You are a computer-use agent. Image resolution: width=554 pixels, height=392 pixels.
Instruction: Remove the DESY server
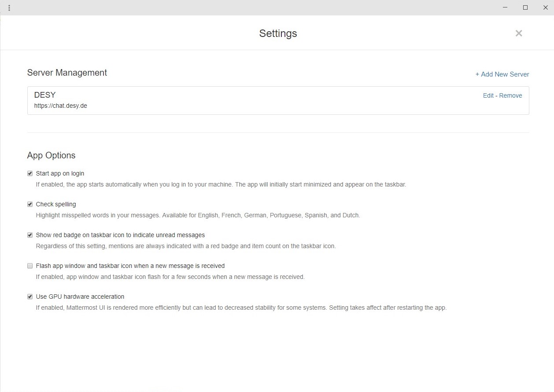click(x=510, y=95)
